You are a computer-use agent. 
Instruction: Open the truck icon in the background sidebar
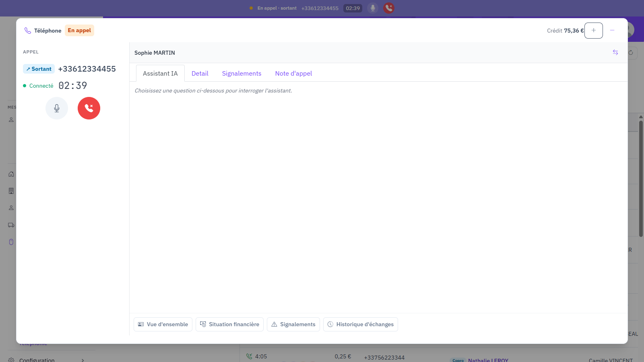[x=11, y=225]
